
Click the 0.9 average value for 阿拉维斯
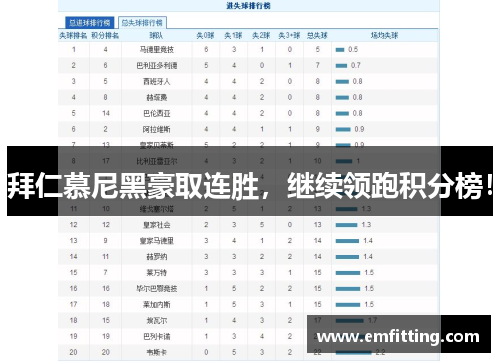(x=359, y=129)
